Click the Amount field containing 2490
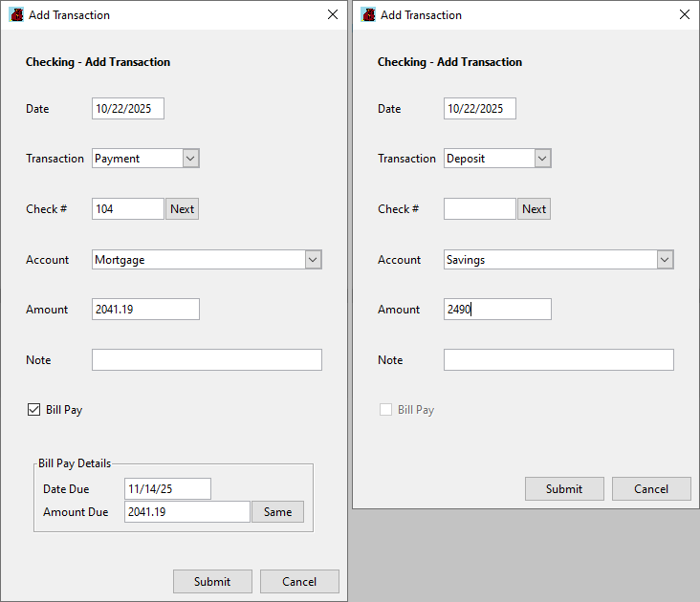700x602 pixels. (x=497, y=310)
